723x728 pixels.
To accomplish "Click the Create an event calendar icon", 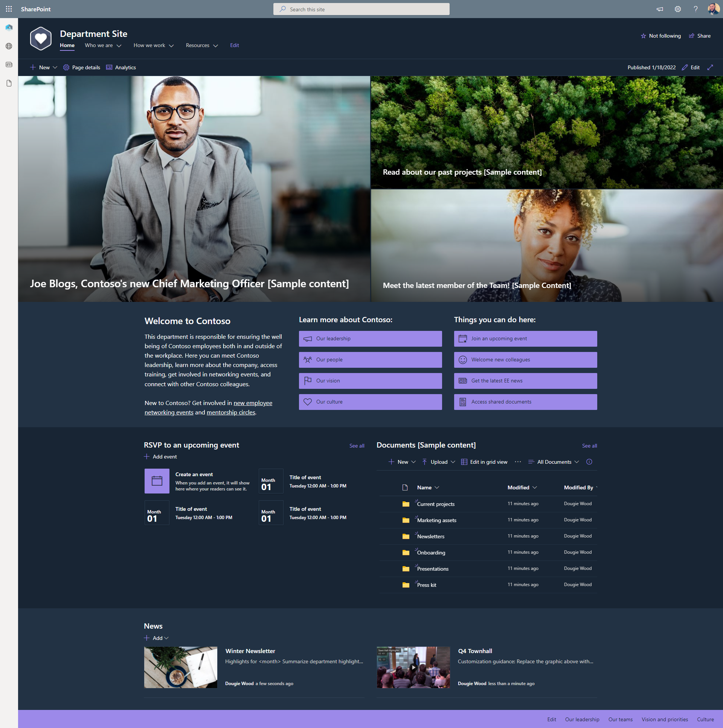I will (x=157, y=481).
